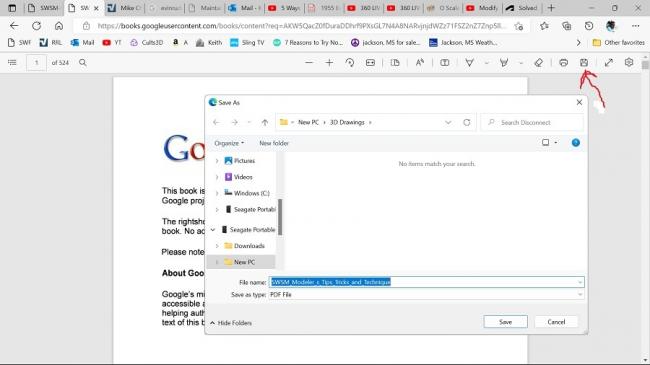Viewport: 650px width, 365px height.
Task: Click the PDF page number box
Action: tap(36, 63)
